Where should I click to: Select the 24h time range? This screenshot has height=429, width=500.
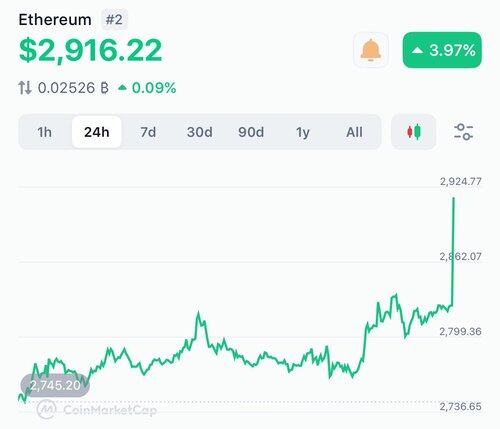tap(97, 132)
